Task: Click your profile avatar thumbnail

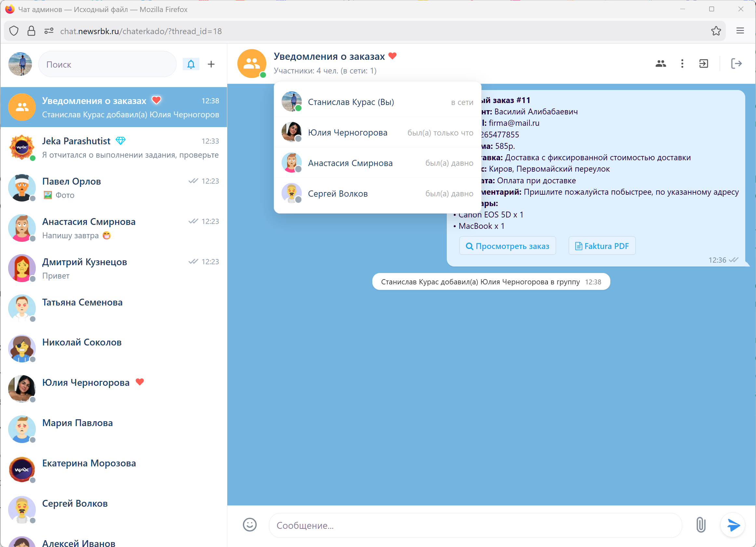Action: (x=20, y=64)
